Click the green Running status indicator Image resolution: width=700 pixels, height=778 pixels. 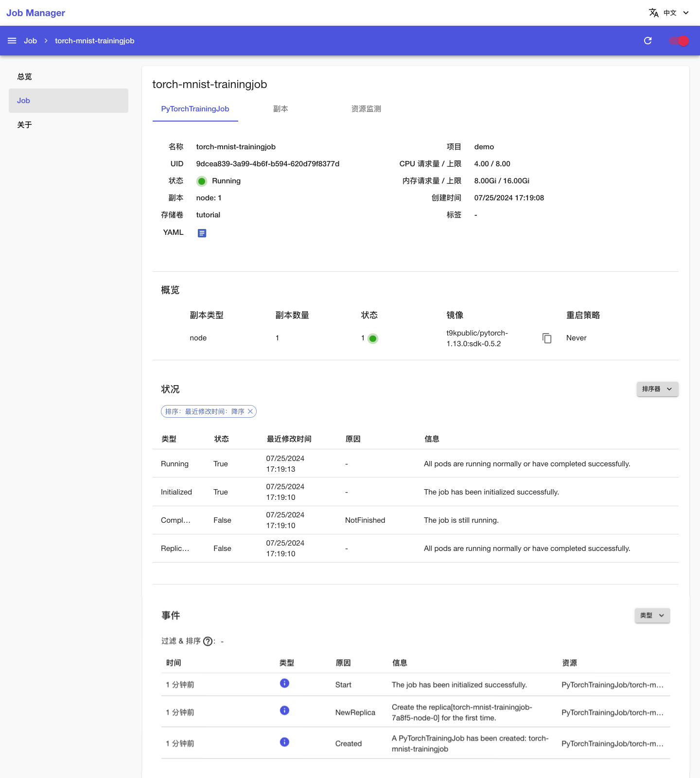(x=202, y=181)
